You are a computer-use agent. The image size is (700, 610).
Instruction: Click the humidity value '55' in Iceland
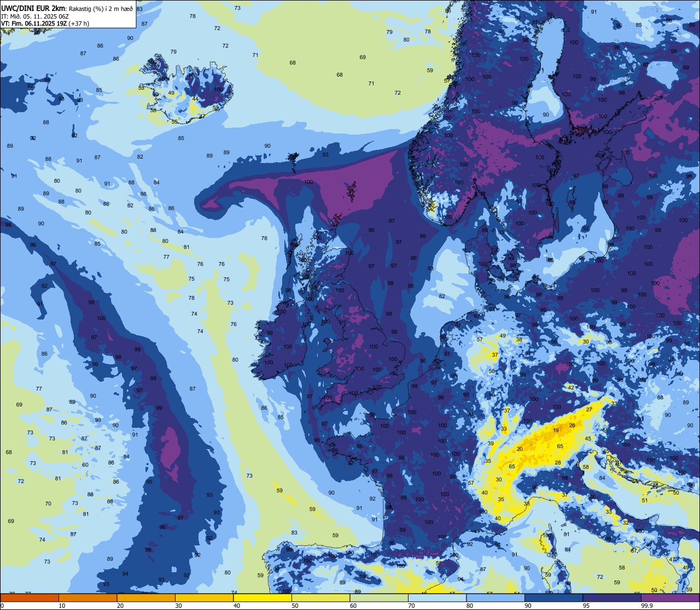174,121
